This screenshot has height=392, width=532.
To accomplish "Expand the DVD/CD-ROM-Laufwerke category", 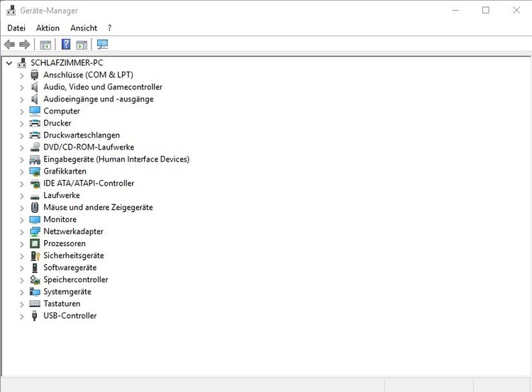I will (x=22, y=148).
